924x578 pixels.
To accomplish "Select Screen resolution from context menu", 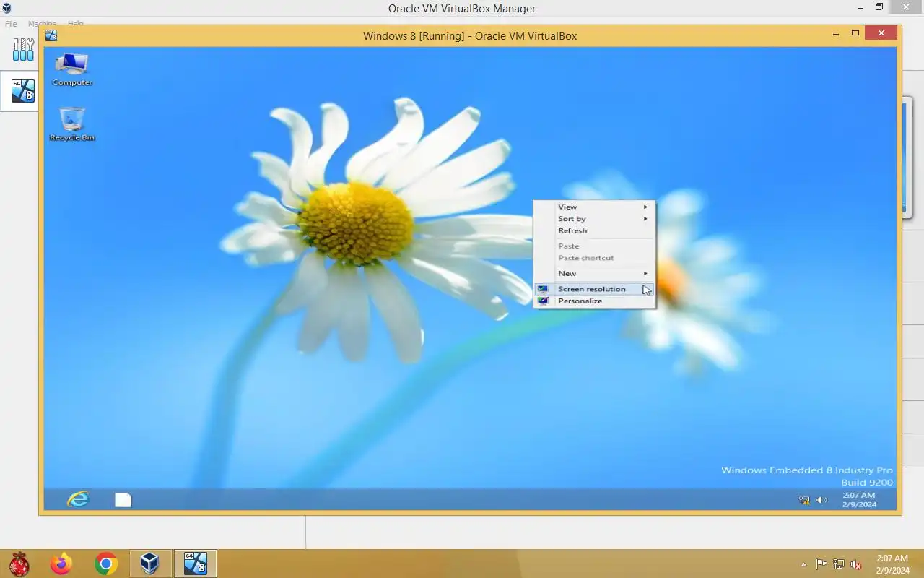I will pos(594,289).
